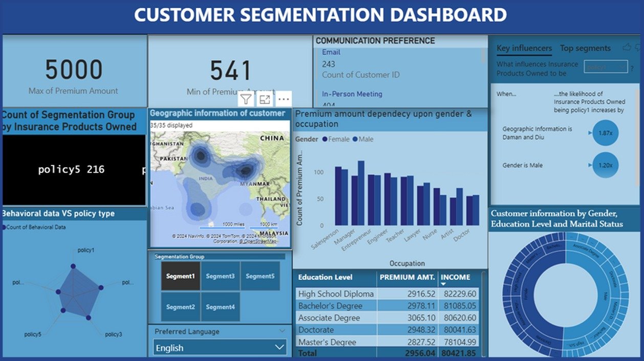This screenshot has height=361, width=644.
Task: Click the filter funnel icon above the map
Action: 246,99
